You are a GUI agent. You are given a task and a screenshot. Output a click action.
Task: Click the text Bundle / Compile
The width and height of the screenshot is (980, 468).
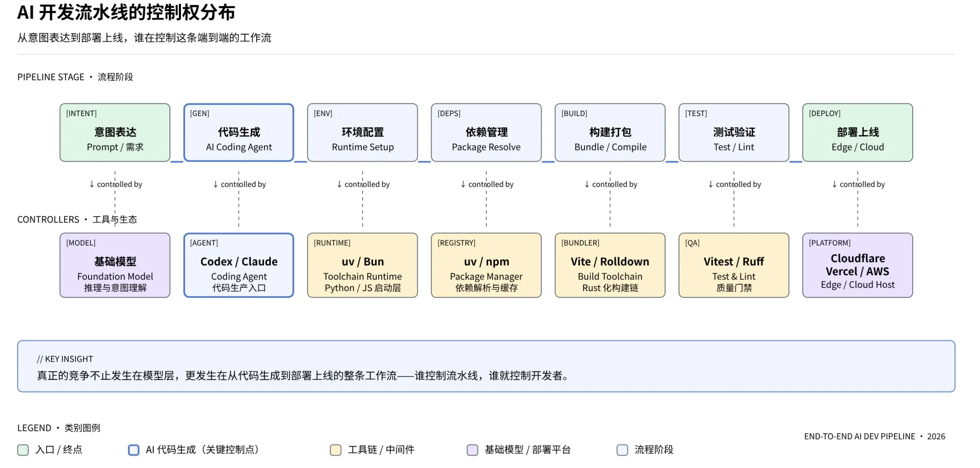[x=610, y=147]
